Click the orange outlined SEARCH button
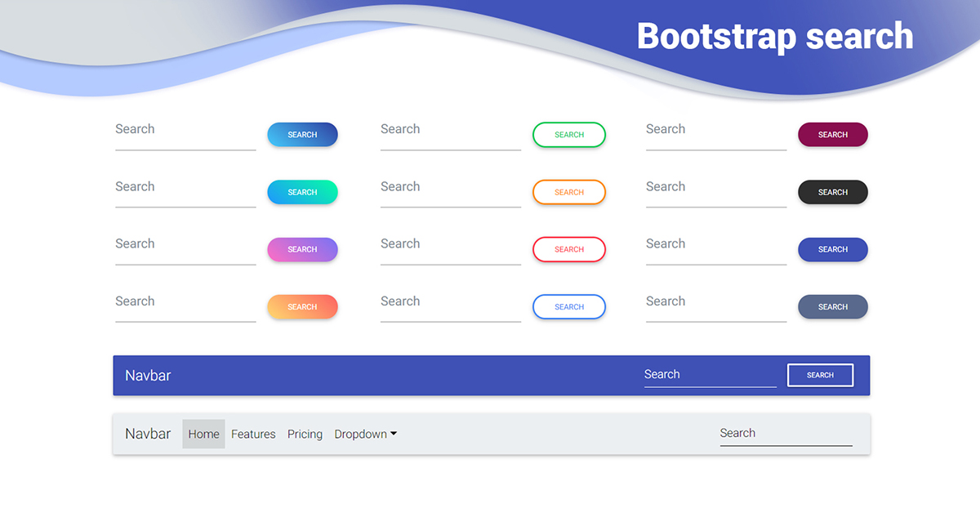Viewport: 980px width, 513px height. tap(568, 192)
